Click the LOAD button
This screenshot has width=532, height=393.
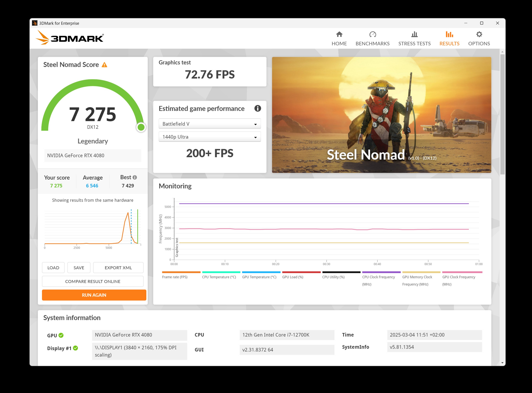click(x=53, y=268)
